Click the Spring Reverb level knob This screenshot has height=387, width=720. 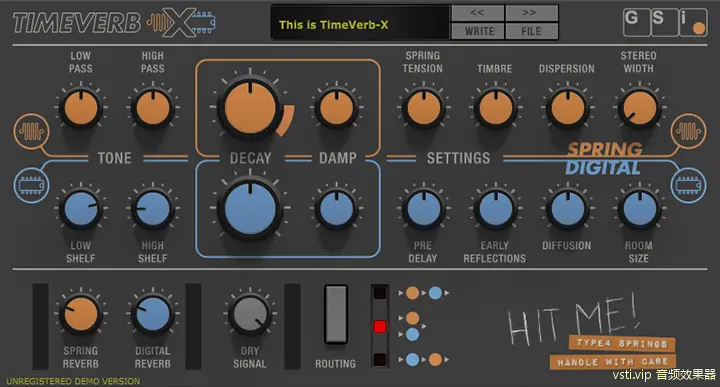click(81, 314)
